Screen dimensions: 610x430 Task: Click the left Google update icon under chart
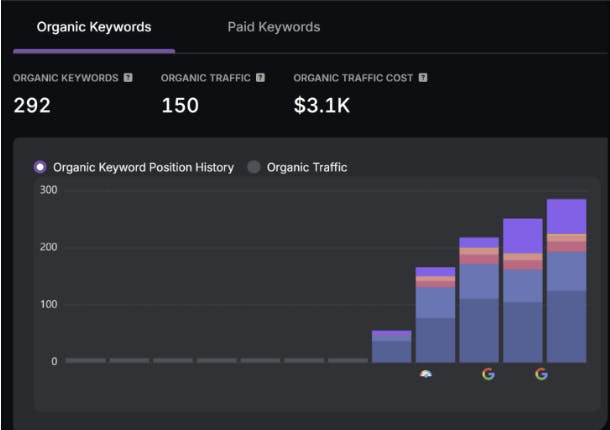488,374
